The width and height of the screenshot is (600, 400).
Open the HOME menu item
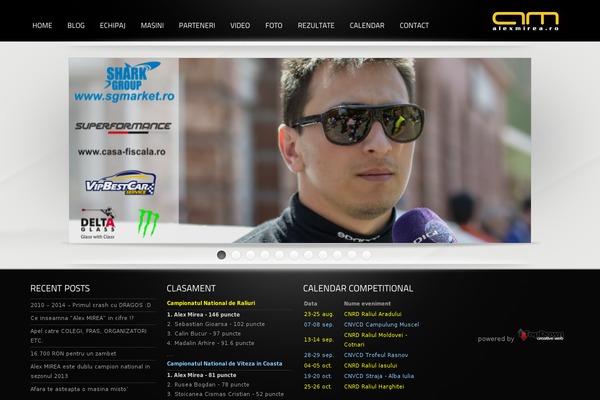[x=42, y=26]
